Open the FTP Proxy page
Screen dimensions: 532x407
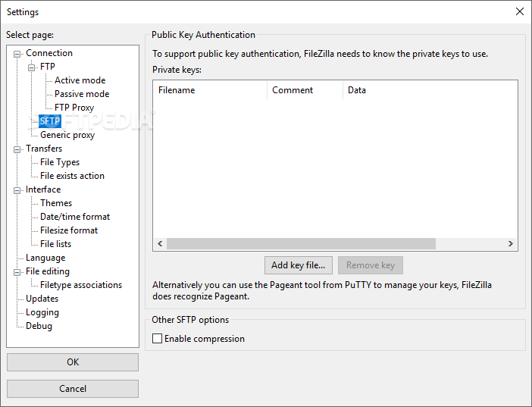coord(74,108)
